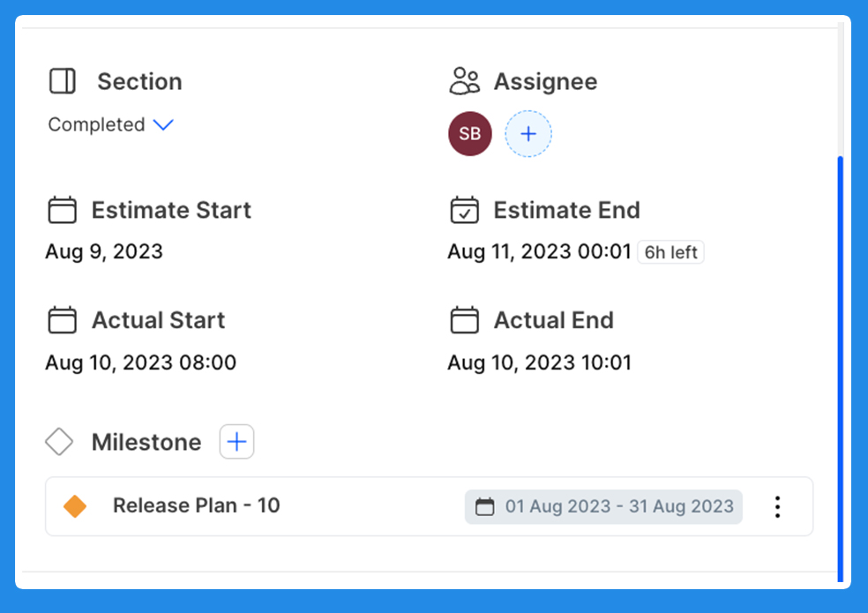The image size is (868, 613).
Task: Click the Section panel icon
Action: point(63,81)
